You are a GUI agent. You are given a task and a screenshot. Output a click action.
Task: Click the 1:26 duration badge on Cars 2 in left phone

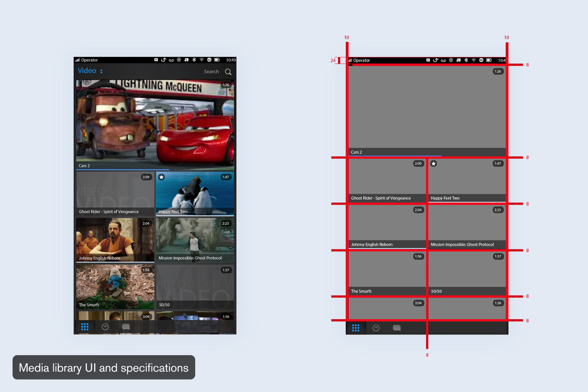pyautogui.click(x=226, y=85)
